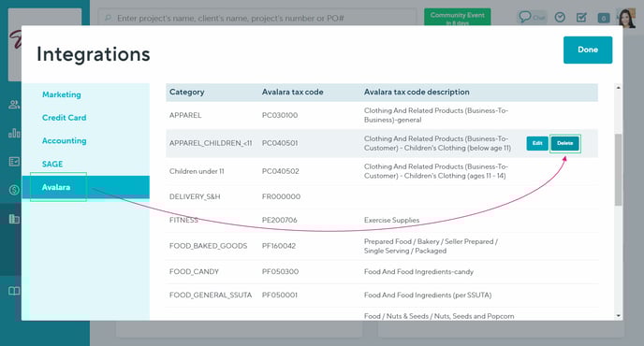Click the clock icon in top bar

point(560,17)
